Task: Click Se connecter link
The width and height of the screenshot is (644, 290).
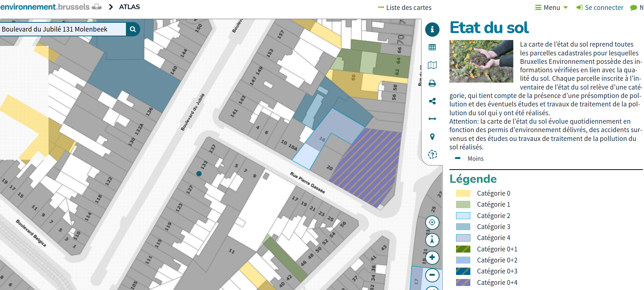Action: 600,8
